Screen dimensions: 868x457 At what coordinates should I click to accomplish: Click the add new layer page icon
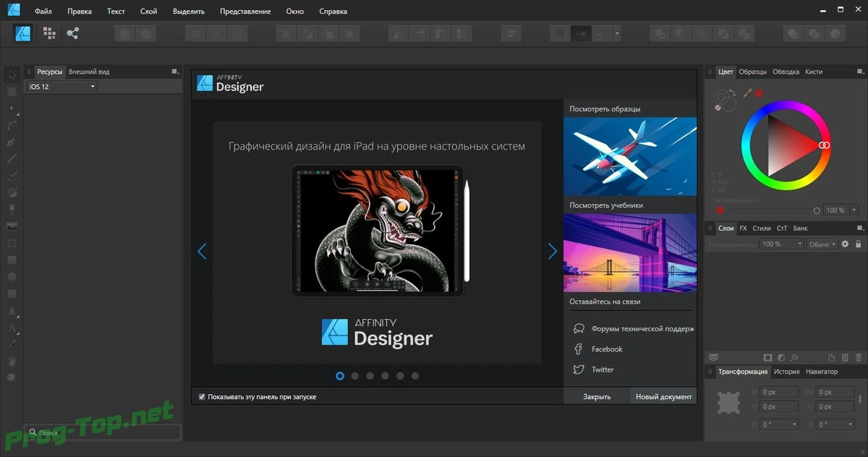pyautogui.click(x=832, y=357)
